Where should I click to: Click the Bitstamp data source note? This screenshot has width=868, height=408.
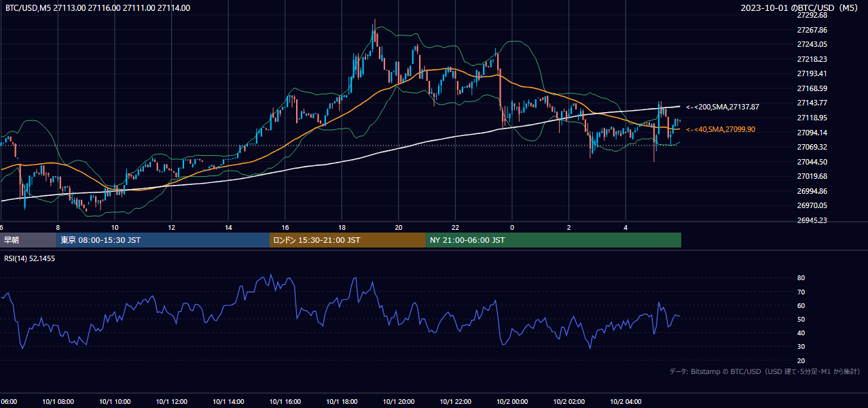765,371
